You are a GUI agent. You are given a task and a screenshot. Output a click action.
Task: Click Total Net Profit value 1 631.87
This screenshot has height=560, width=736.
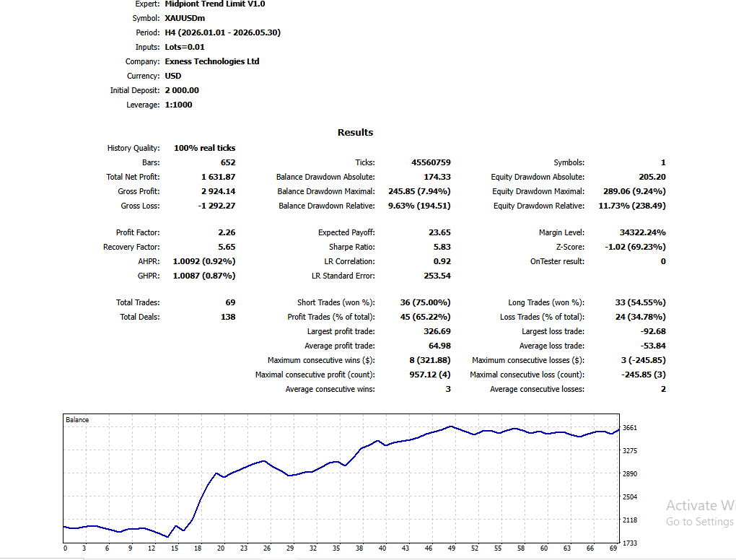point(218,177)
